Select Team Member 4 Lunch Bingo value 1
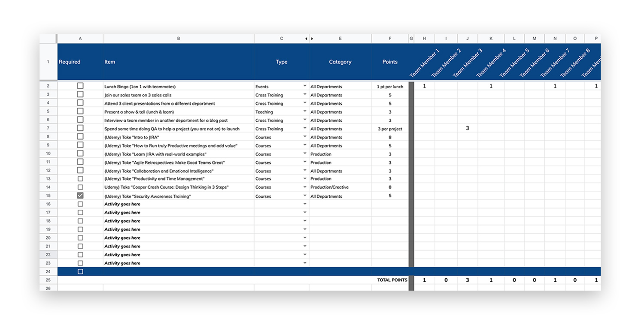644x331 pixels. point(491,86)
